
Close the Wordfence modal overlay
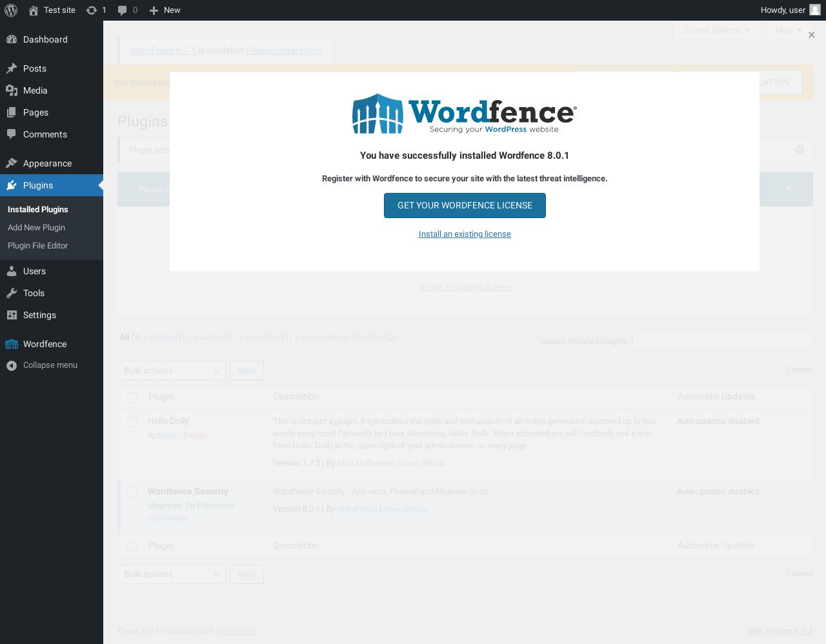[x=812, y=35]
